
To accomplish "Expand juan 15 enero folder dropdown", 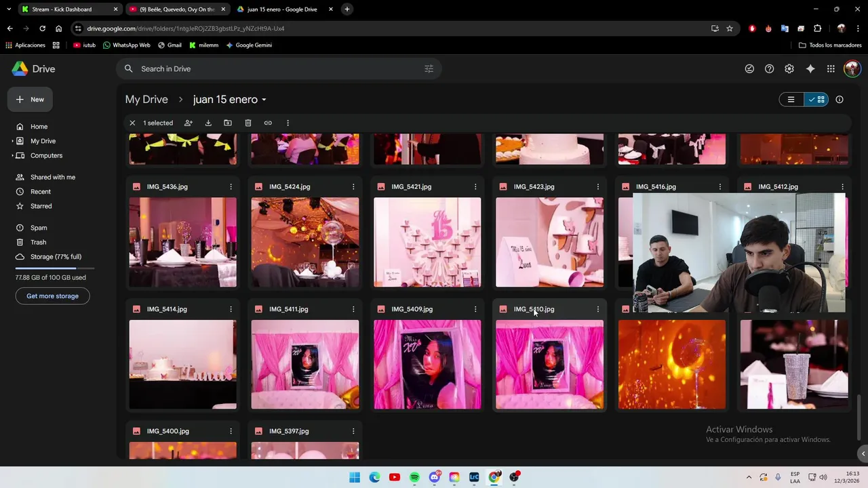I will coord(264,100).
